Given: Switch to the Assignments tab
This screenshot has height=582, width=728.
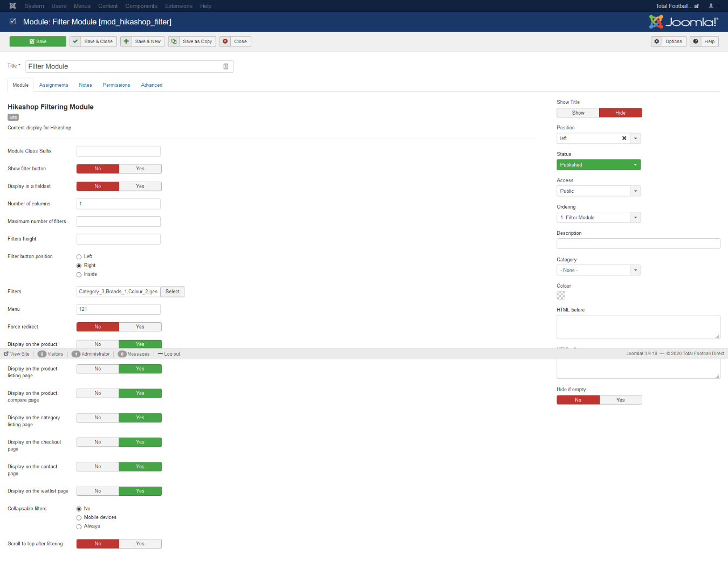Looking at the screenshot, I should [54, 85].
